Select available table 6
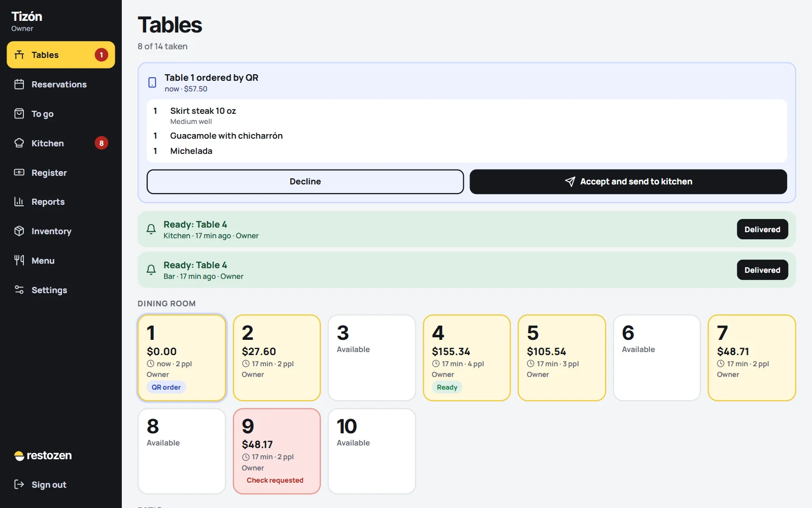The image size is (812, 508). tap(657, 358)
